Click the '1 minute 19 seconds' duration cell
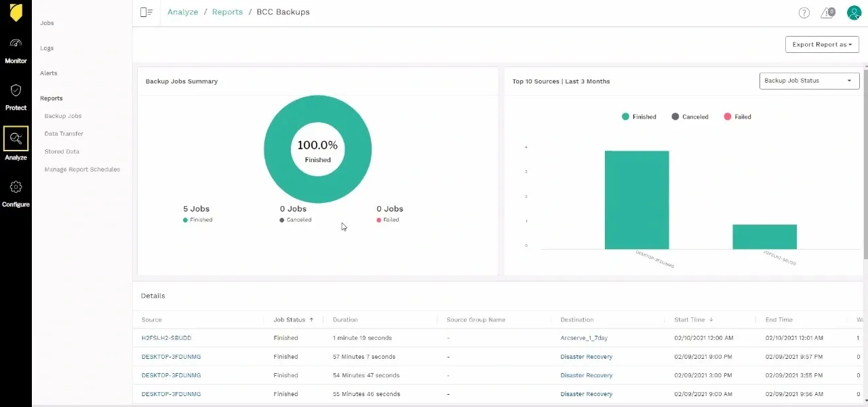868x407 pixels. tap(362, 338)
